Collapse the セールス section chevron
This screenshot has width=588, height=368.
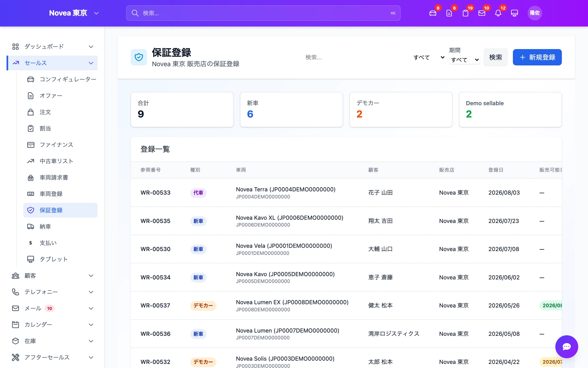point(91,63)
